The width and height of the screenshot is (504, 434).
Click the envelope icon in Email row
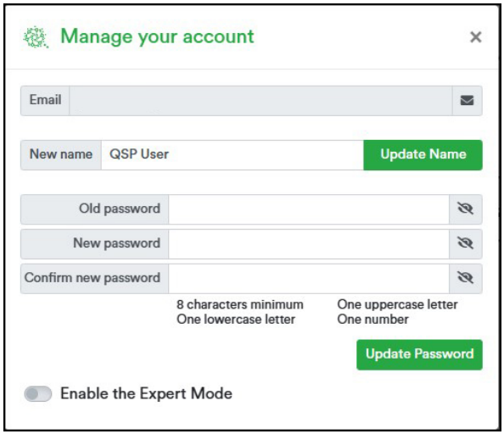click(467, 101)
